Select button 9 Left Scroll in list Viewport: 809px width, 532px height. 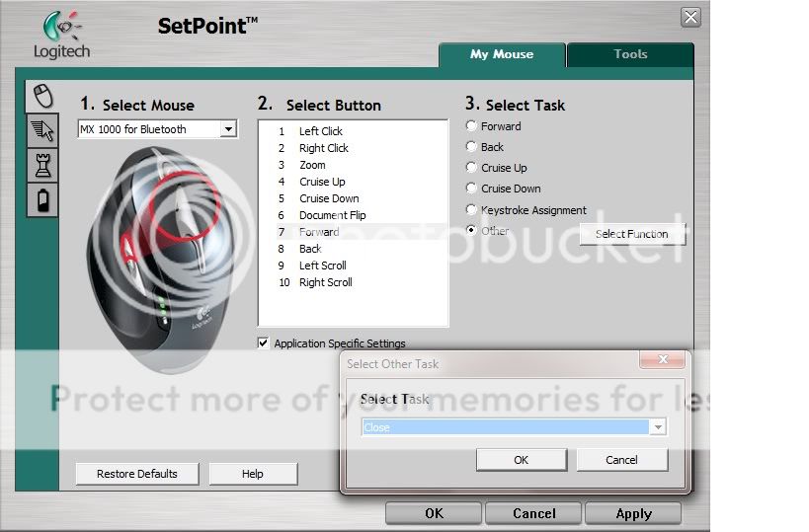354,266
